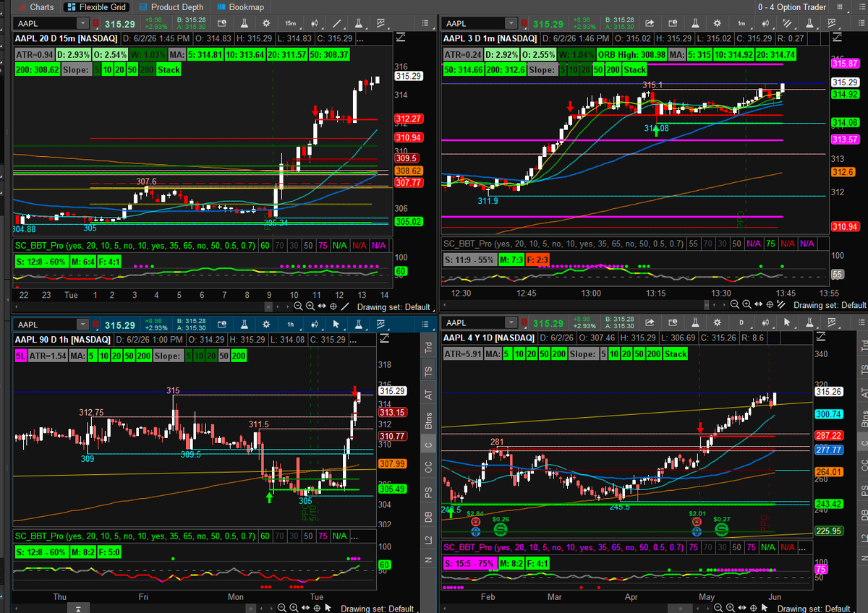The image size is (868, 613).
Task: Open 1m timeframe dropdown in top-right chart
Action: click(741, 23)
